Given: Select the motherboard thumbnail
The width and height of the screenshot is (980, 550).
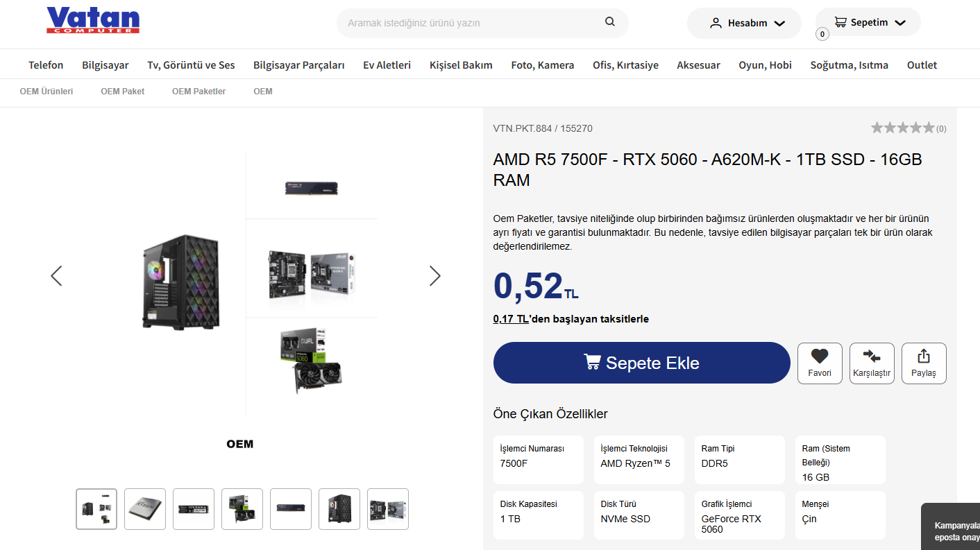Looking at the screenshot, I should click(x=388, y=509).
